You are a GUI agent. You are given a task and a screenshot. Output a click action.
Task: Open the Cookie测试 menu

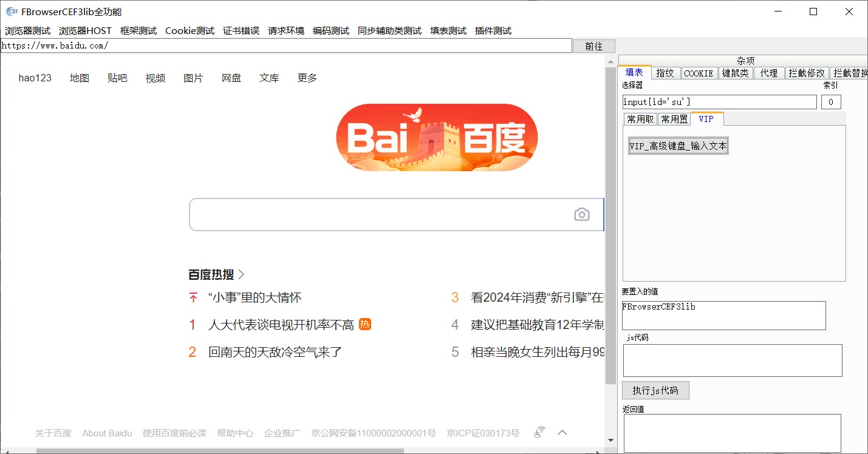pos(190,31)
